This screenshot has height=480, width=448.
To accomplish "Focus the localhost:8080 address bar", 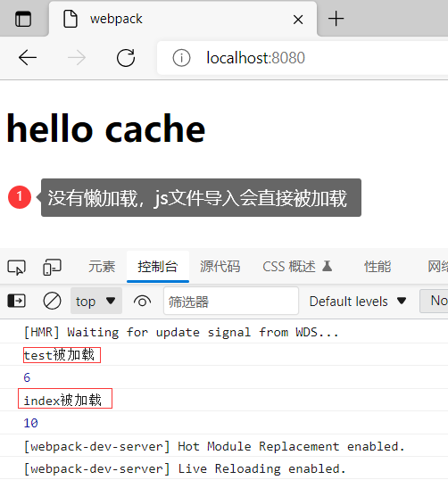I will point(303,58).
